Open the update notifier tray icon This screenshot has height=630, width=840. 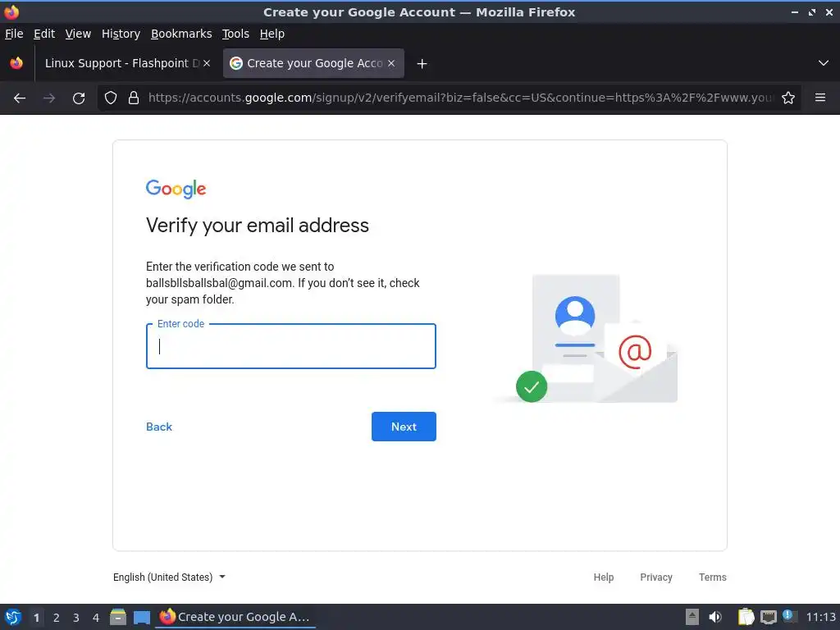(x=789, y=616)
